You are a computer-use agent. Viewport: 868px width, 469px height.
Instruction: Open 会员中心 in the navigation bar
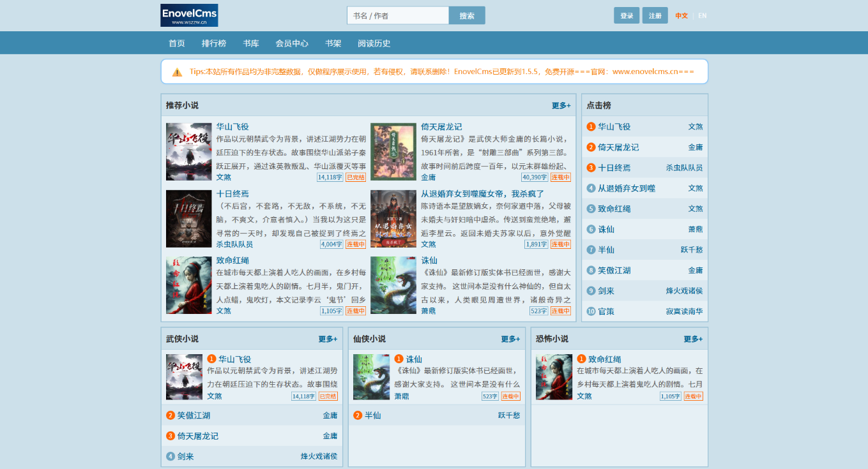(x=292, y=43)
